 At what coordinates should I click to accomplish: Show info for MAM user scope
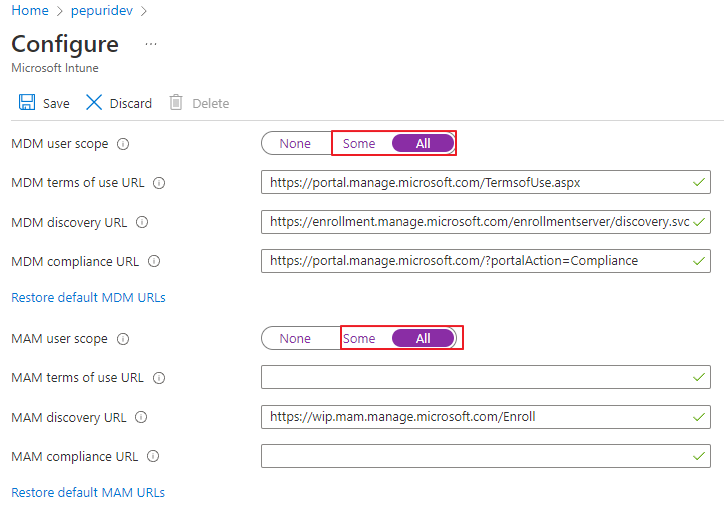pos(123,339)
